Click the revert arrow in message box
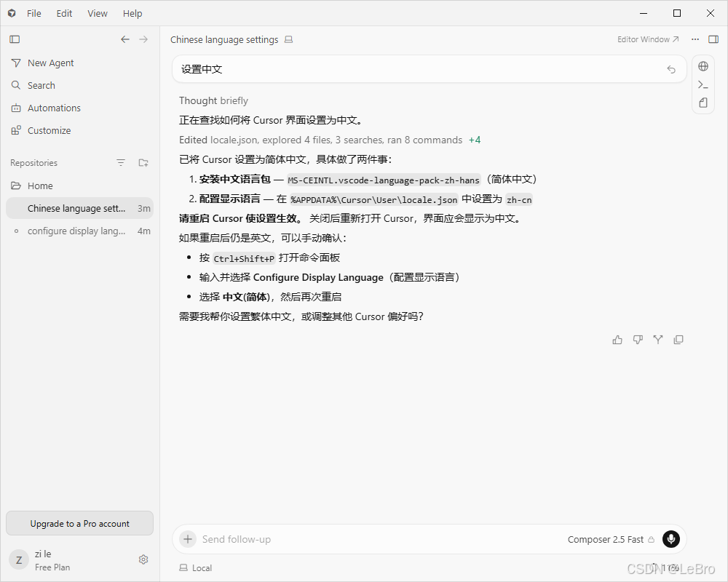The image size is (728, 582). click(671, 69)
